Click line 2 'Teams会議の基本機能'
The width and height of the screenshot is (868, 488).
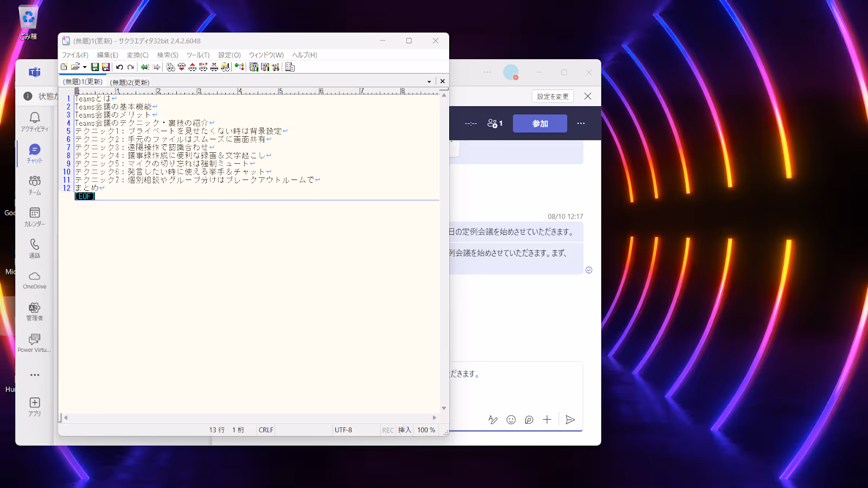tap(113, 107)
